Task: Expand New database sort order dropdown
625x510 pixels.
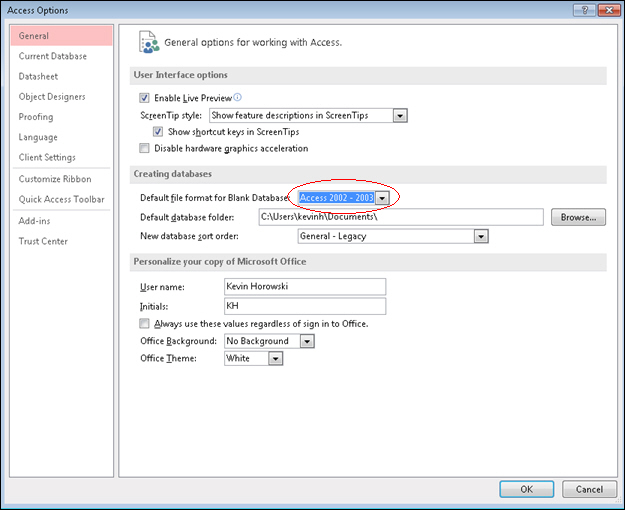Action: 481,236
